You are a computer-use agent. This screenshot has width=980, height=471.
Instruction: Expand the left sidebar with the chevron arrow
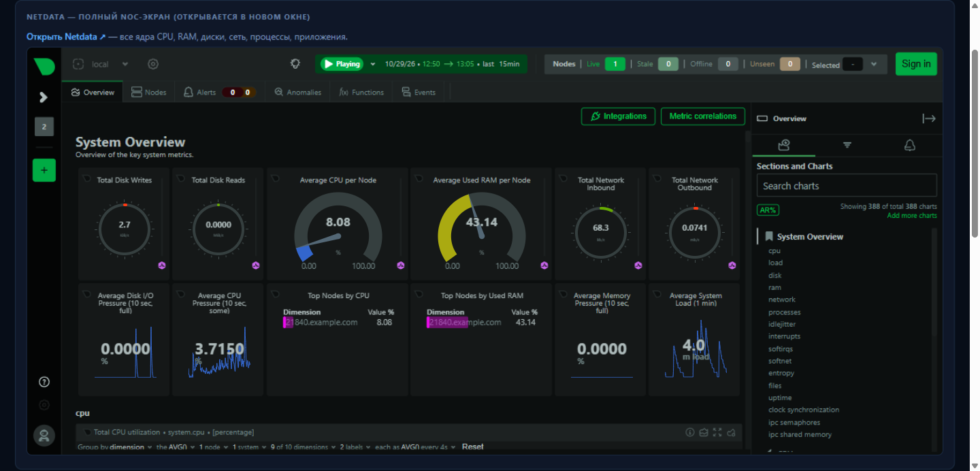click(x=44, y=97)
